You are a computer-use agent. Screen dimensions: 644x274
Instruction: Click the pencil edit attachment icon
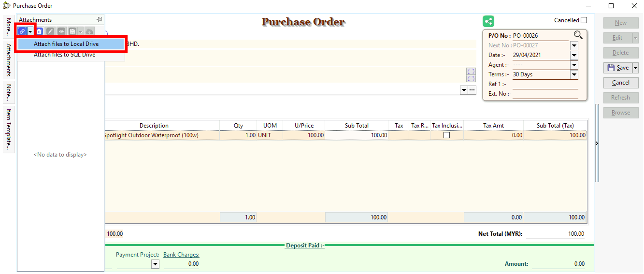[x=50, y=31]
